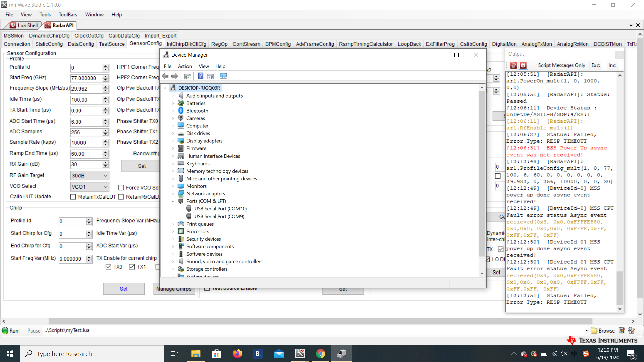Click the Pause button
Screen dimensions: 644x362
click(34, 331)
